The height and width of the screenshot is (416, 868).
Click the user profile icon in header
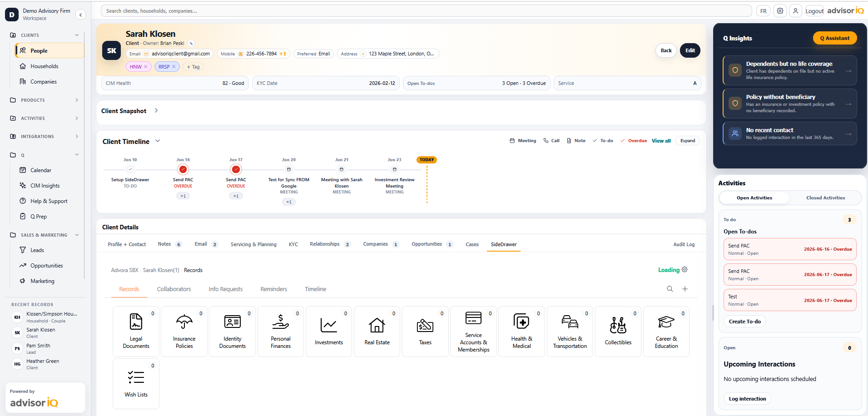[x=795, y=11]
